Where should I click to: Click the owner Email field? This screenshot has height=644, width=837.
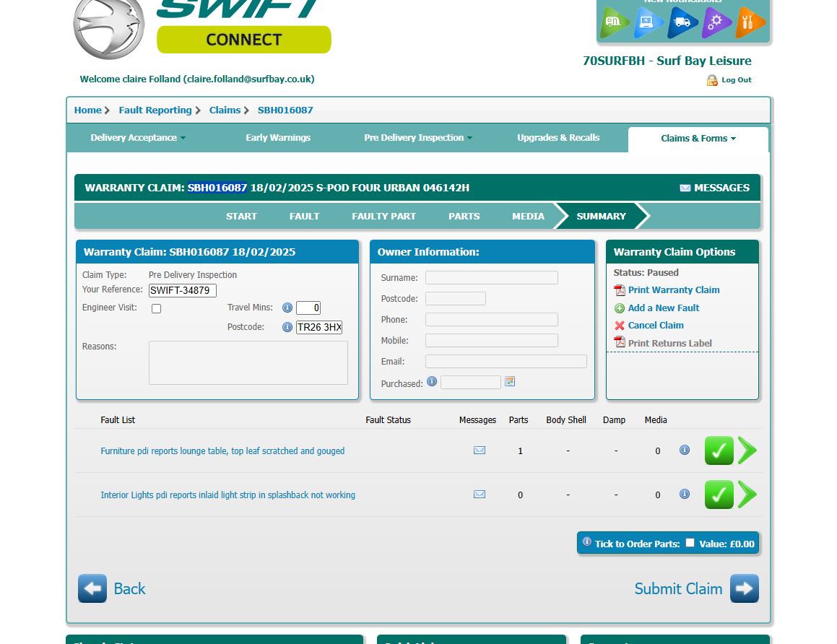pos(506,361)
